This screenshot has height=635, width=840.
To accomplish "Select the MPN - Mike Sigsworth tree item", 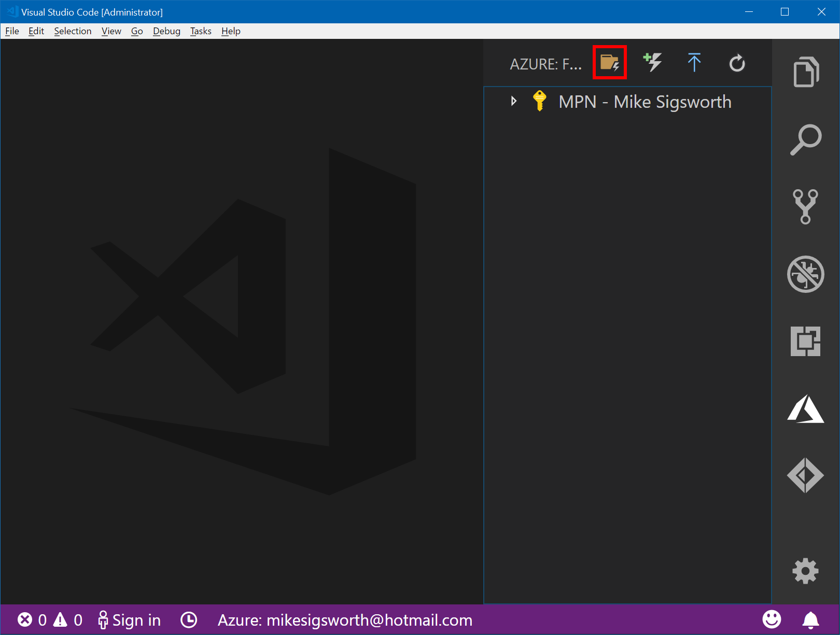I will pyautogui.click(x=627, y=102).
